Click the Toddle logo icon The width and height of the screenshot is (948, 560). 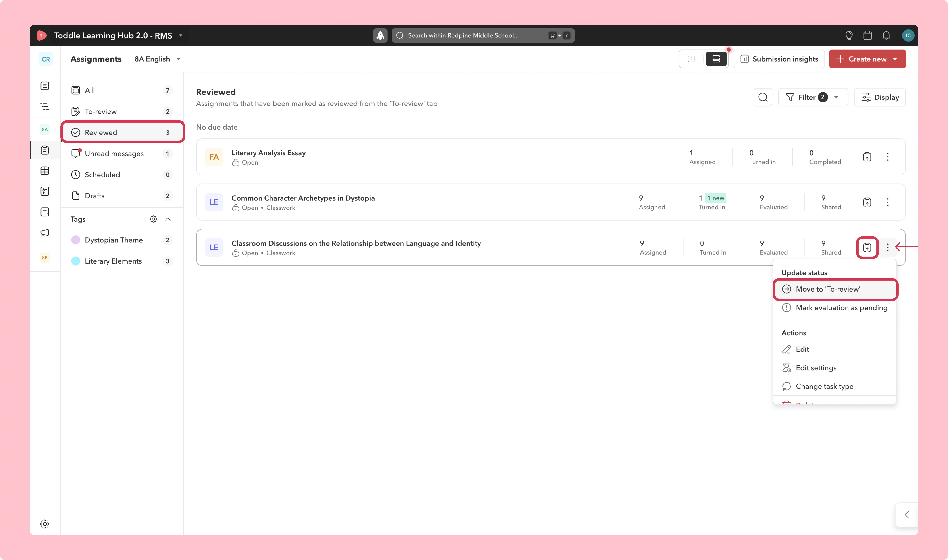click(42, 35)
